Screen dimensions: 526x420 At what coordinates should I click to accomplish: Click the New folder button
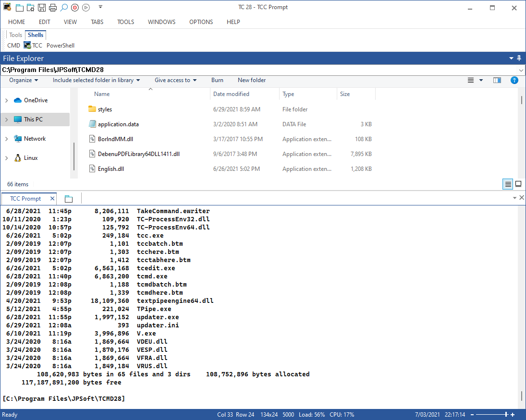252,80
